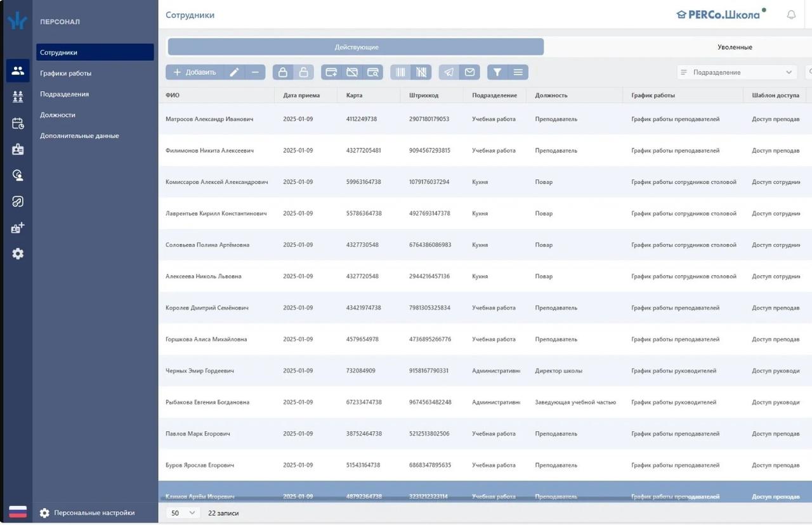Click the closed padlock block icon
Screen dimensions: 812x525
[283, 72]
